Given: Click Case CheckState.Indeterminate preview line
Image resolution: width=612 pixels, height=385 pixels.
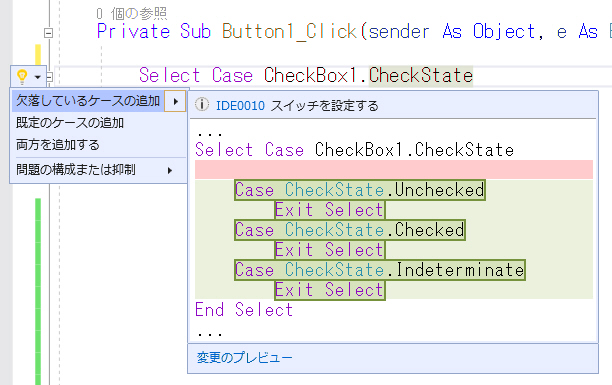Looking at the screenshot, I should pyautogui.click(x=380, y=270).
